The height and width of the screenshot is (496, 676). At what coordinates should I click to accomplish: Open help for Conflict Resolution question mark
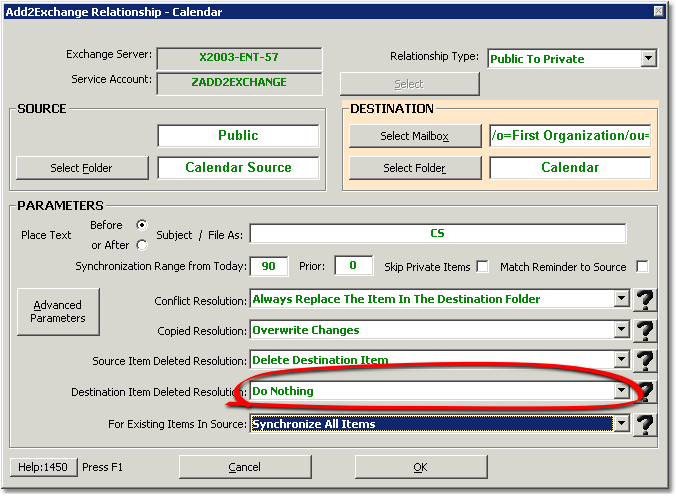point(645,299)
